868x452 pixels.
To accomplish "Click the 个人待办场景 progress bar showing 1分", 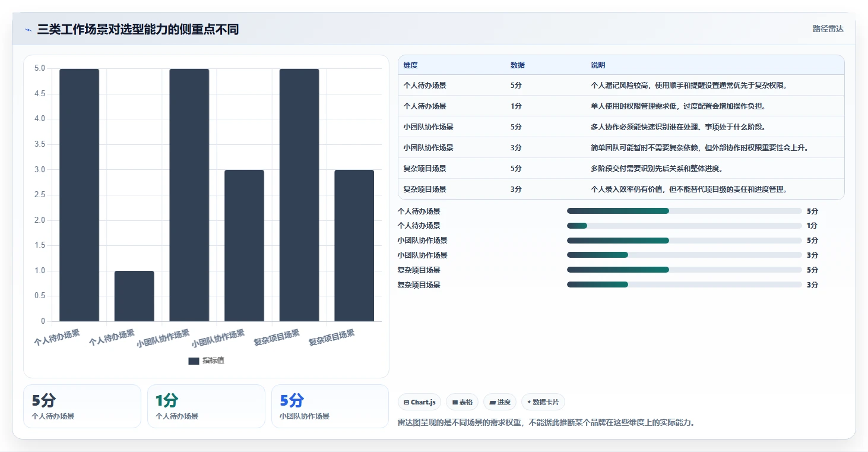I will click(x=685, y=226).
